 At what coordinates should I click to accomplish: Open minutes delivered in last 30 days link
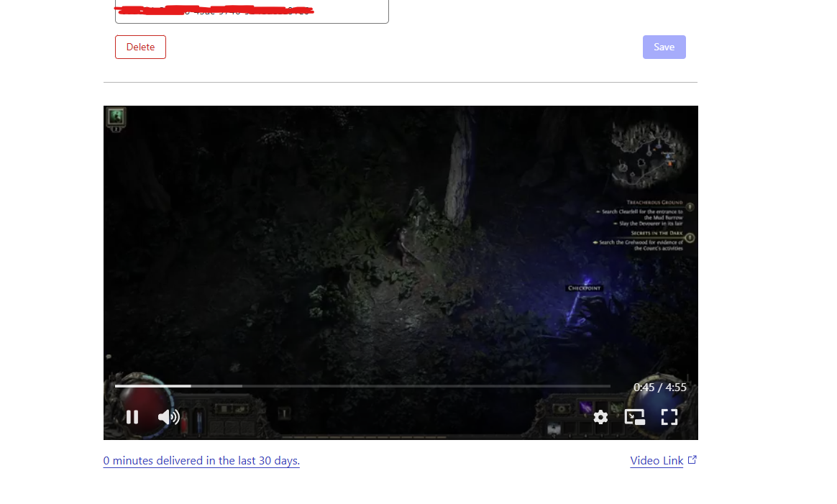tap(201, 461)
